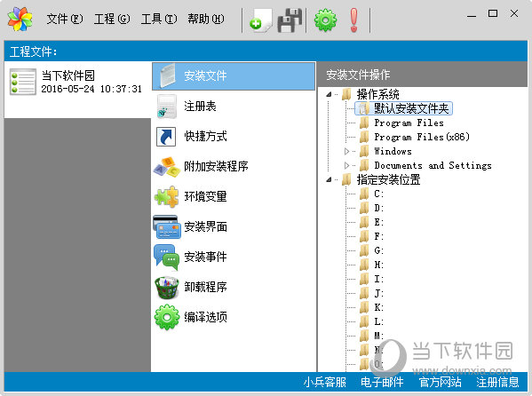Collapse the 指定安装位置 tree node
The image size is (532, 396).
point(329,179)
